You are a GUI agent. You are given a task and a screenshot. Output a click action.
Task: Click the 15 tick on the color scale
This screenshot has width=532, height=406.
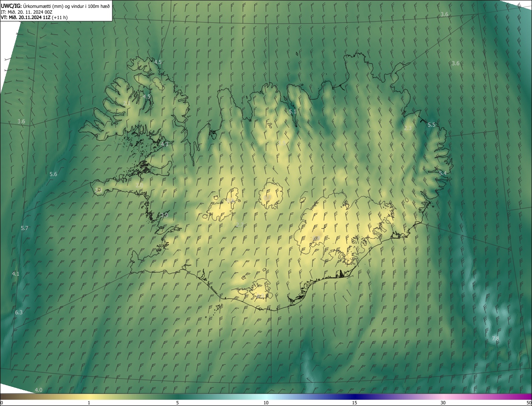pyautogui.click(x=355, y=403)
